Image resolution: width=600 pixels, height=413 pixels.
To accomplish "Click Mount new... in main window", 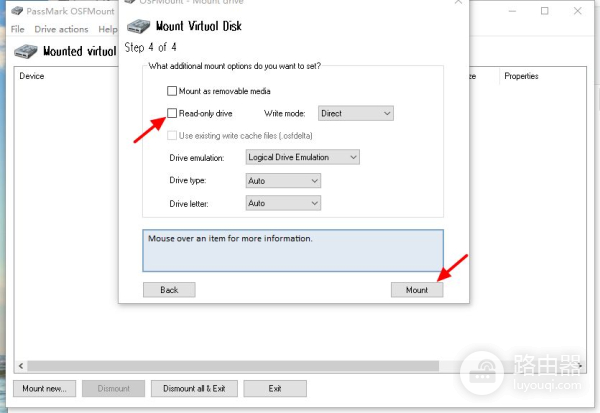I will (x=44, y=389).
